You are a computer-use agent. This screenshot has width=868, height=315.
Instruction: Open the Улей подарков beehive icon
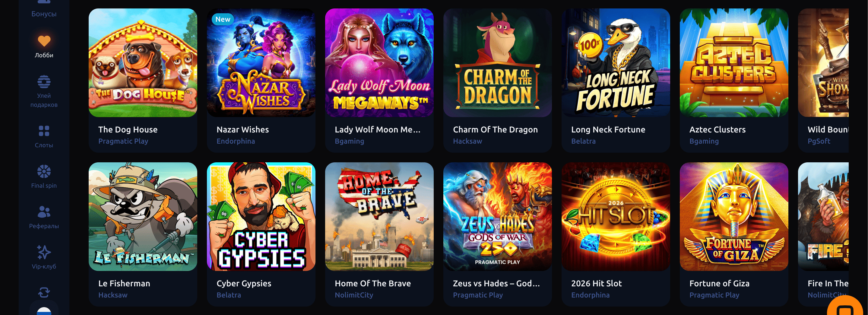[x=44, y=82]
